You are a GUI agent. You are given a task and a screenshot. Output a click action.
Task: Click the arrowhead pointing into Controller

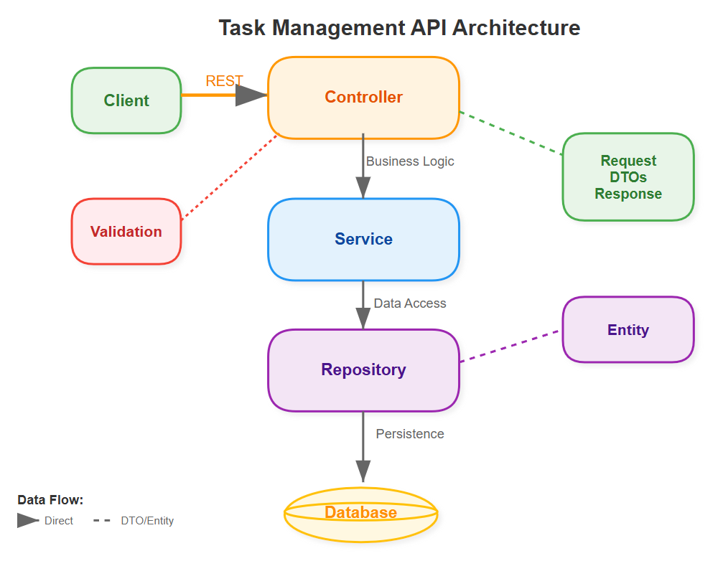point(251,95)
